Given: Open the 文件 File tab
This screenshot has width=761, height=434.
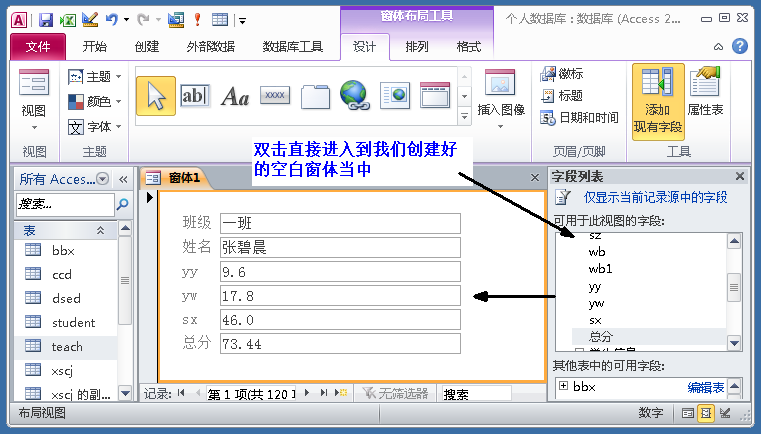Looking at the screenshot, I should 38,47.
